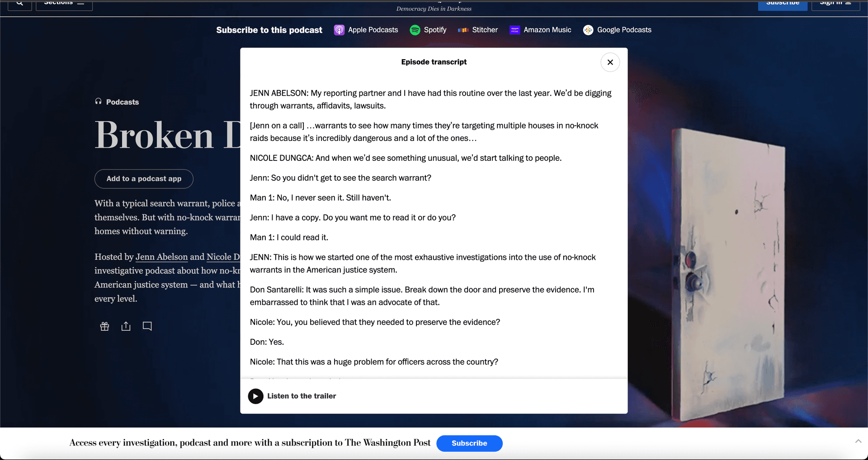Screen dimensions: 868x460
Task: Open host Jenn Abelson's profile link
Action: pyautogui.click(x=161, y=257)
